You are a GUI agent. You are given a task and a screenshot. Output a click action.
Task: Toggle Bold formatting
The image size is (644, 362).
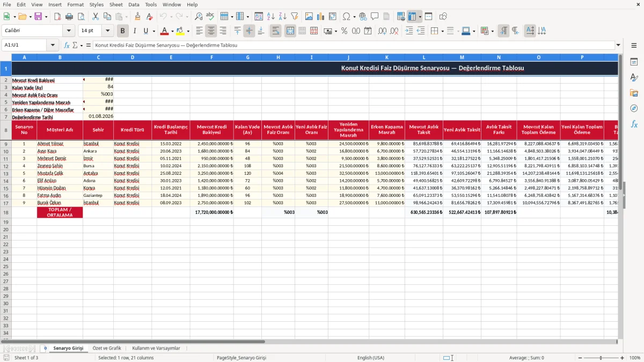123,31
